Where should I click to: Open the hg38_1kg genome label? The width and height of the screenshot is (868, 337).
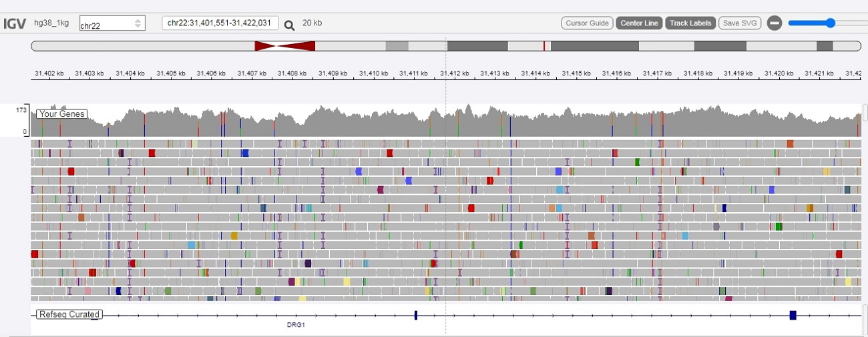click(x=51, y=23)
